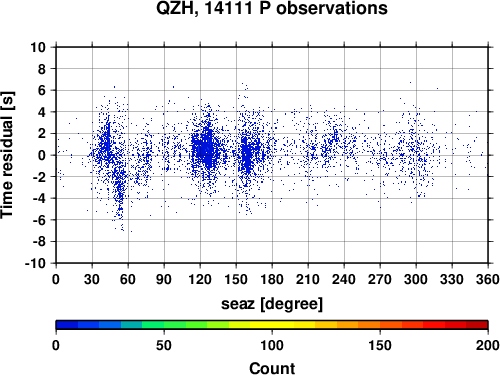500x375 pixels.
Task: Select the "50" Count colorbar tick label
Action: click(164, 345)
